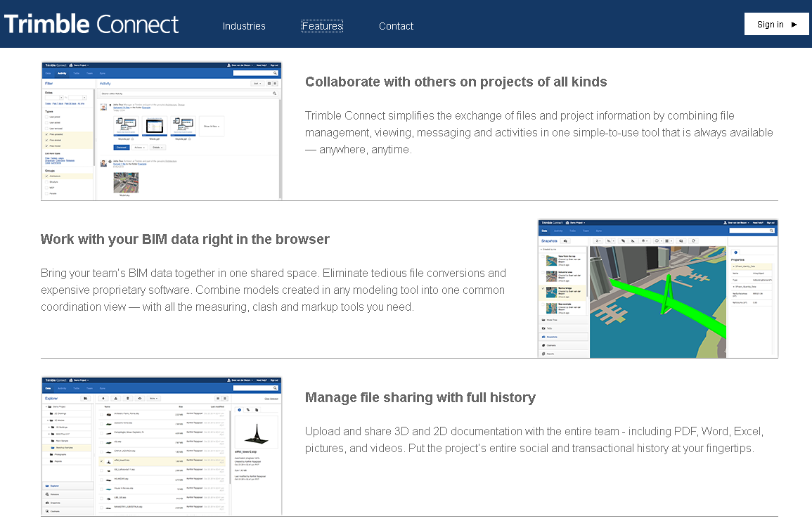Select heading 'Collaborate with others on projects of all kinds'

pos(456,82)
